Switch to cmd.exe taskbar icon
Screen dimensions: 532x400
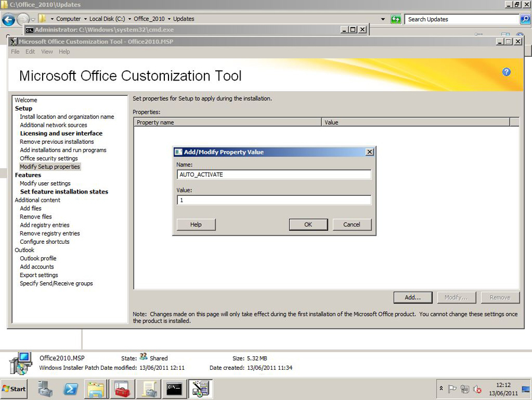point(174,389)
